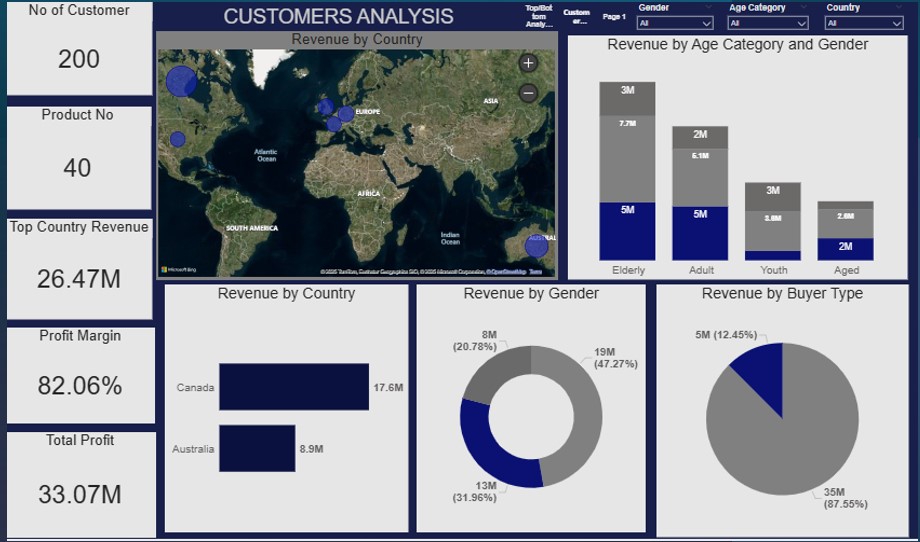The width and height of the screenshot is (920, 542).
Task: Select the small blue base of Youth column
Action: click(x=773, y=256)
